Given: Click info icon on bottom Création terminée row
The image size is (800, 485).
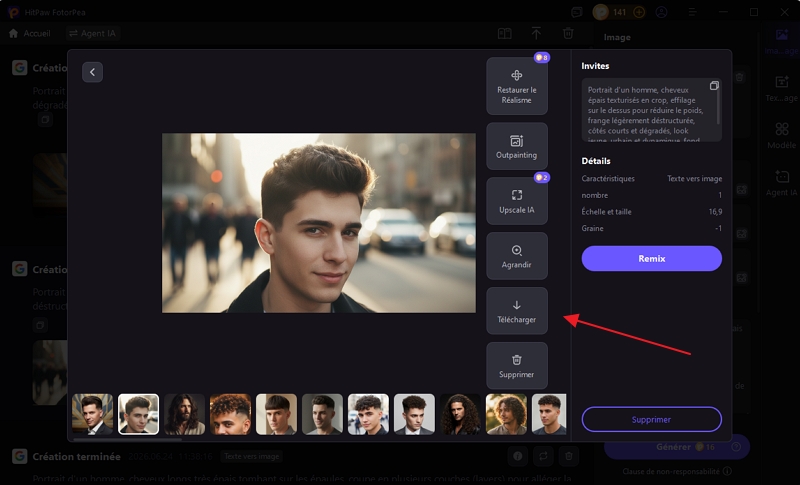Looking at the screenshot, I should point(517,456).
